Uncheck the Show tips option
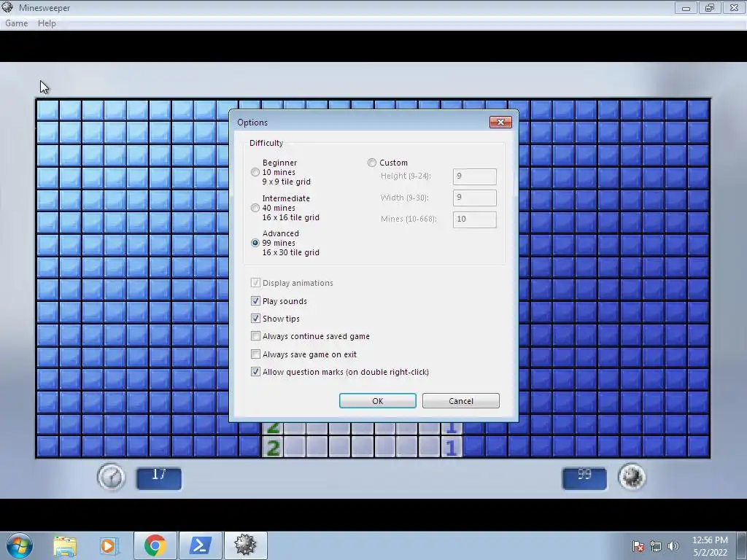747x560 pixels. pyautogui.click(x=255, y=319)
